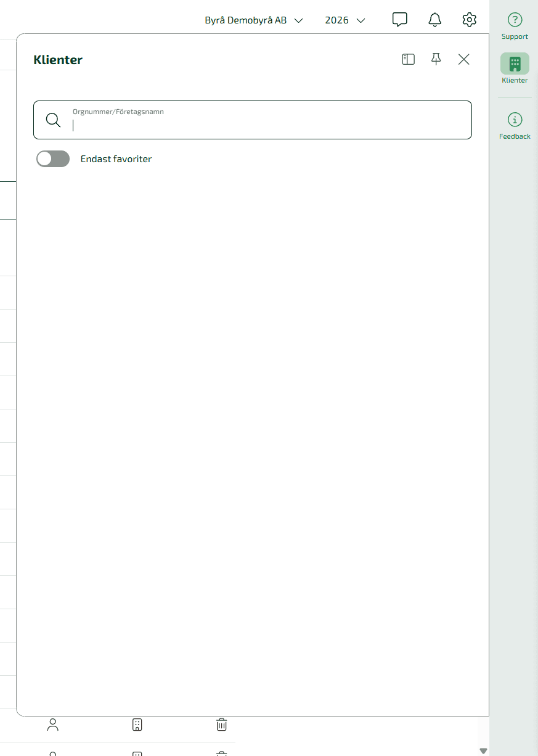Screen dimensions: 538x756
Task: Click the Klienter panel heading
Action: click(58, 60)
